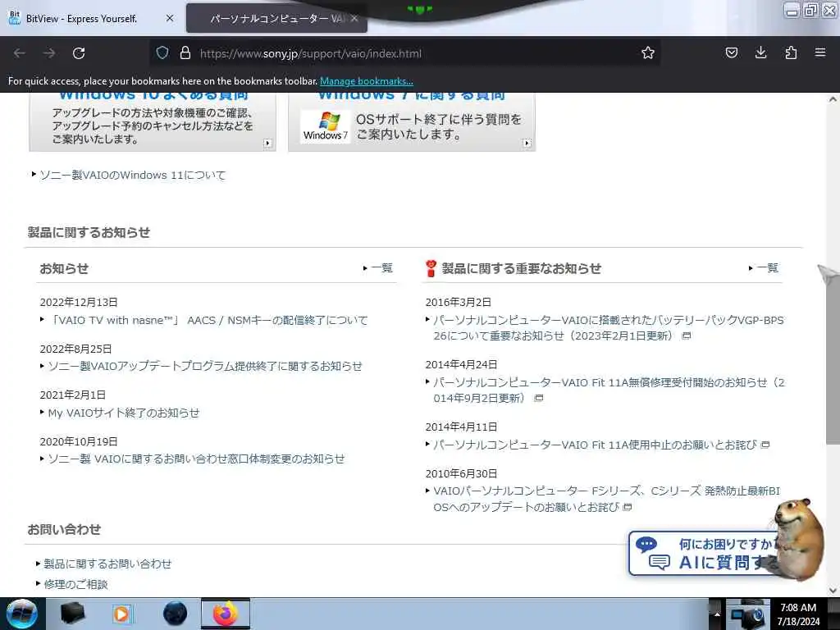
Task: Open ソニー製VAIOのWindows 11について link
Action: 132,176
